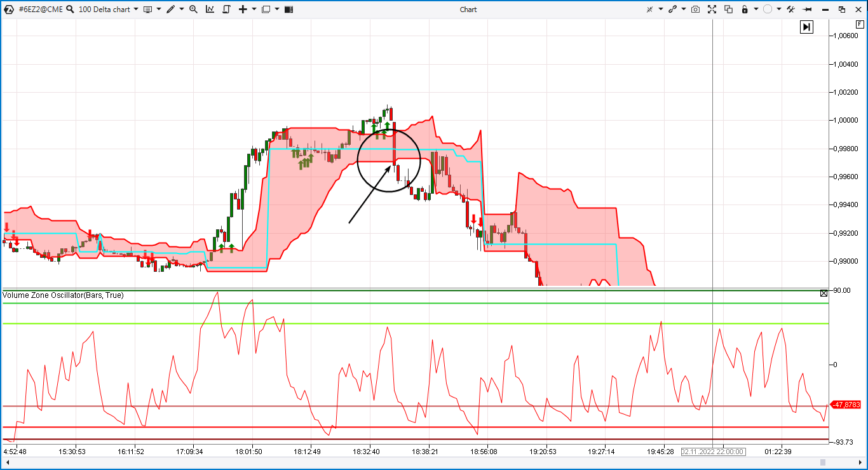
Task: Toggle the pin window on top icon
Action: pos(808,10)
